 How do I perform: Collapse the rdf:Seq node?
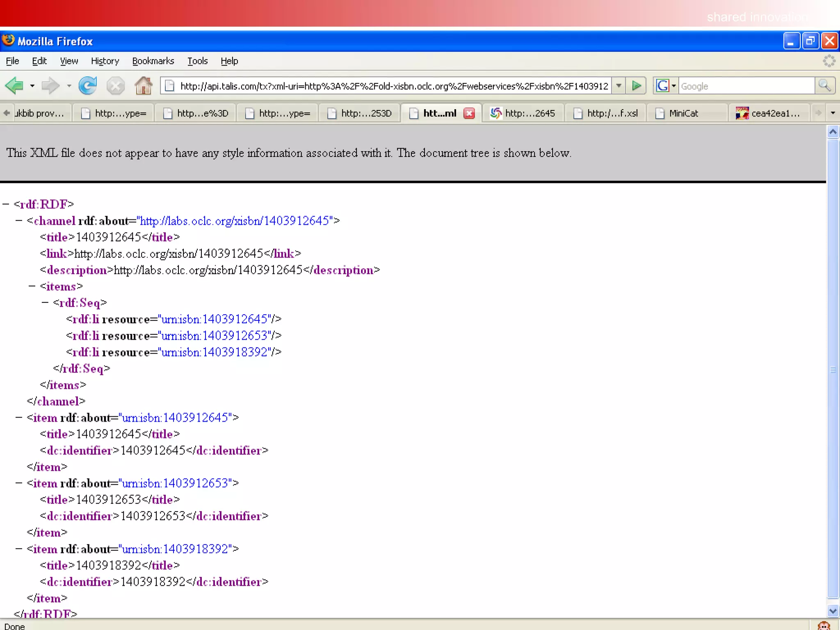tap(45, 303)
